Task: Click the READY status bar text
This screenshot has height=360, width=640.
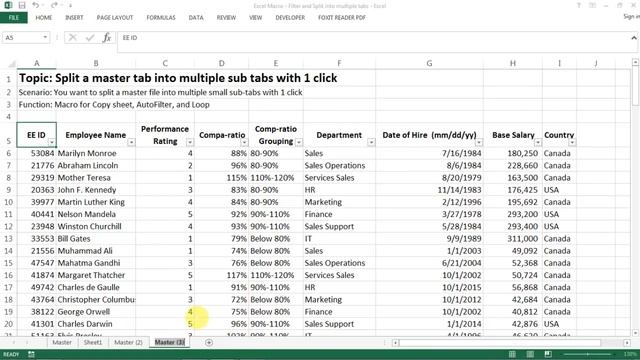Action: pos(11,354)
